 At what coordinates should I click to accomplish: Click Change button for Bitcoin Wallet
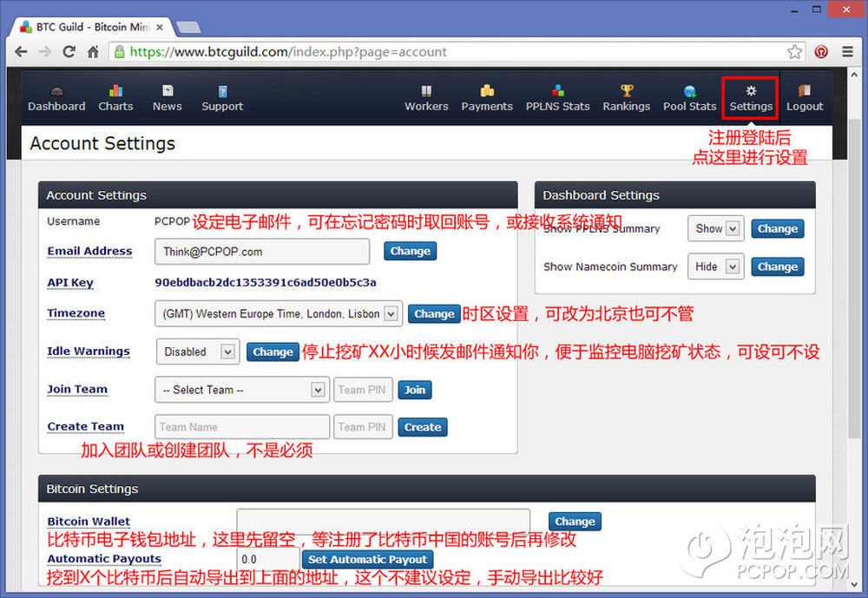point(575,522)
